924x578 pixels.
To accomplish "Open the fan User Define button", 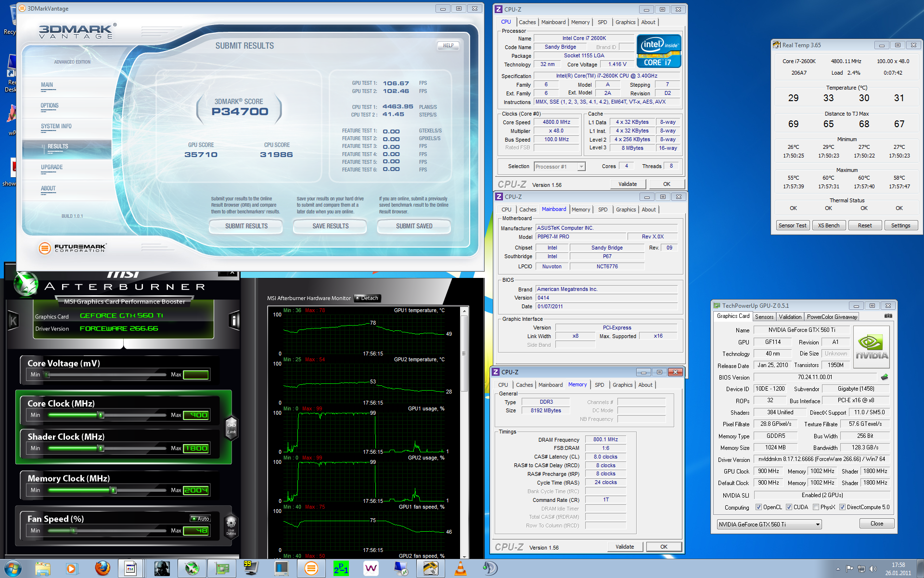I will point(231,525).
